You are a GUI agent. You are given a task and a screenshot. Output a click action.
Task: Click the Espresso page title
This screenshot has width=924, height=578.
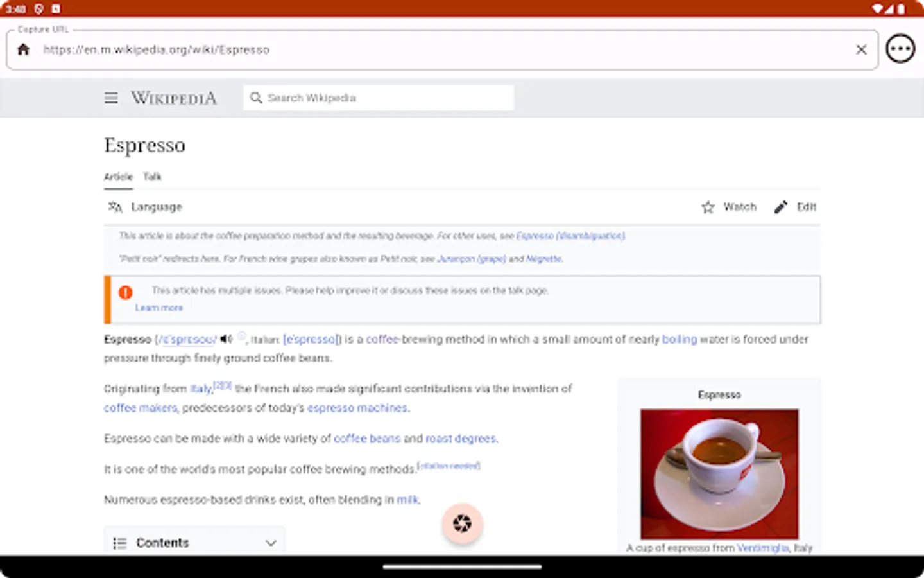[145, 145]
